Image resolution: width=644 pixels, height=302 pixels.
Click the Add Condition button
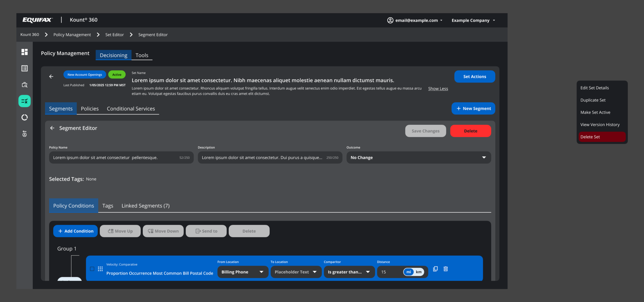pos(75,231)
